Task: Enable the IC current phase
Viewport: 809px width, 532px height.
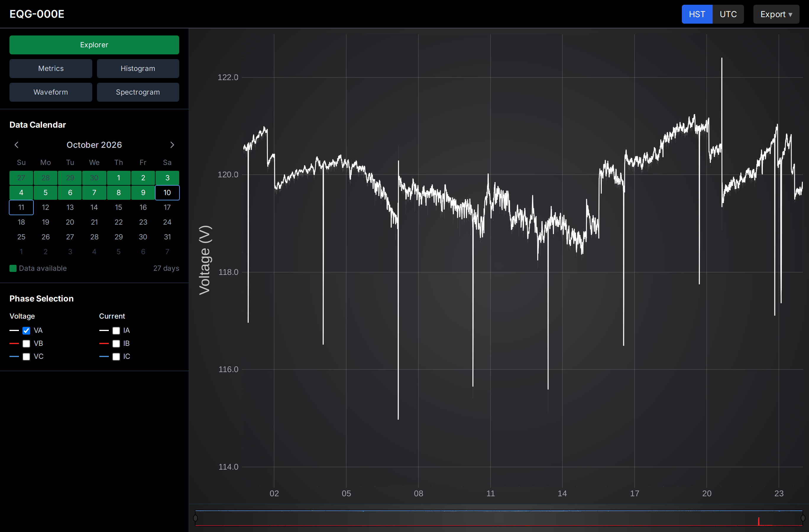Action: (x=116, y=356)
